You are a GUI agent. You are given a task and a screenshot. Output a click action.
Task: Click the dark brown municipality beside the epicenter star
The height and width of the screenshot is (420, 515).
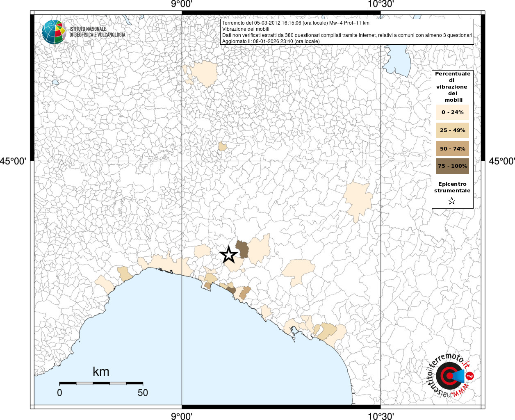[242, 249]
